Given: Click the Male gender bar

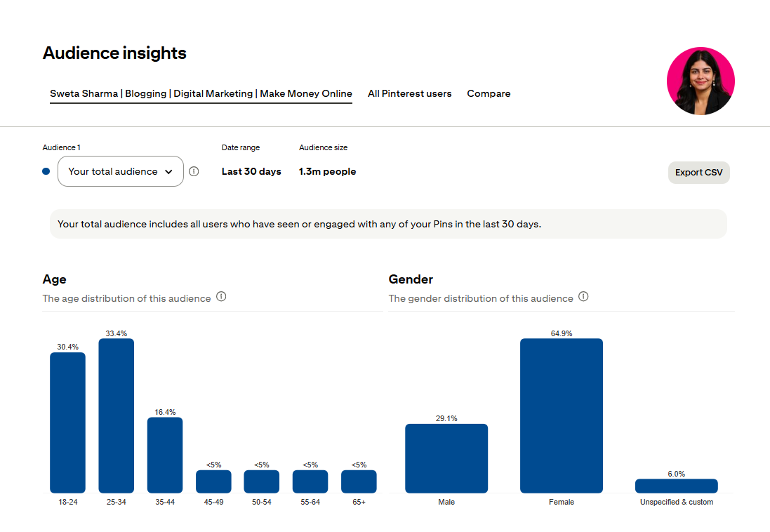Looking at the screenshot, I should coord(446,459).
